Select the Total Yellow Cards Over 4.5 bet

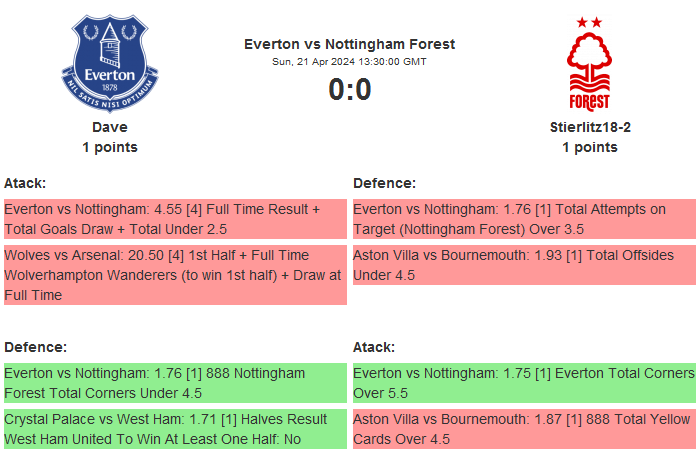(523, 429)
